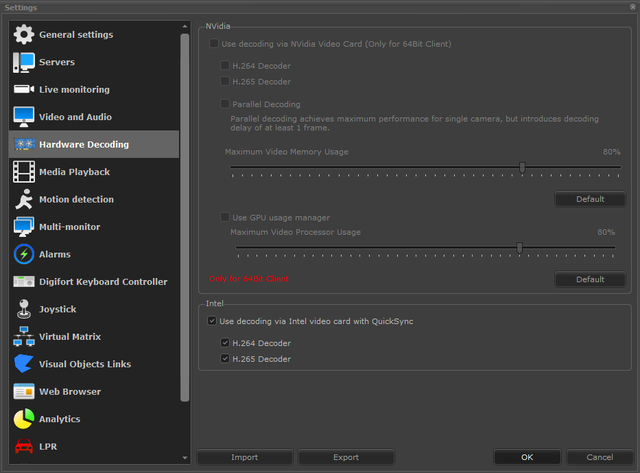
Task: Click the Live monitoring camera icon
Action: click(24, 89)
